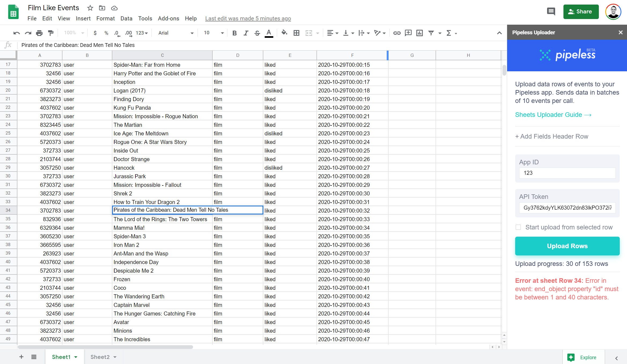Click the Upload Rows button
This screenshot has width=627, height=364.
pyautogui.click(x=567, y=246)
